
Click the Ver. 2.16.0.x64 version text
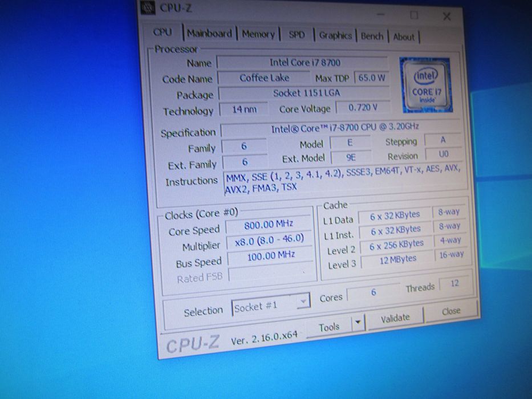[x=264, y=338]
